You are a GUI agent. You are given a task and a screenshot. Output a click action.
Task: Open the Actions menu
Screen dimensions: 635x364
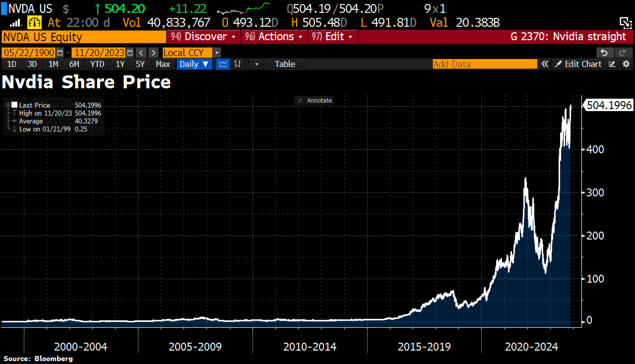pyautogui.click(x=274, y=37)
